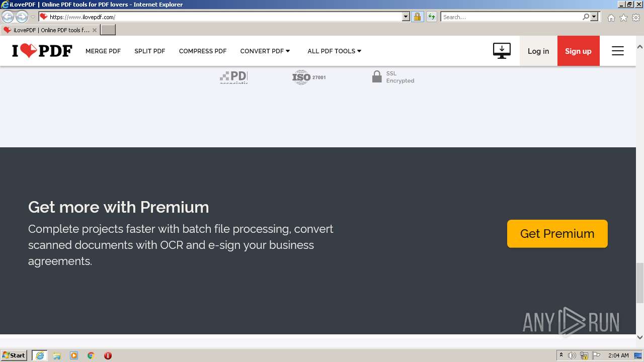
Task: Click the Show desktop icon in the tray
Action: click(638, 355)
